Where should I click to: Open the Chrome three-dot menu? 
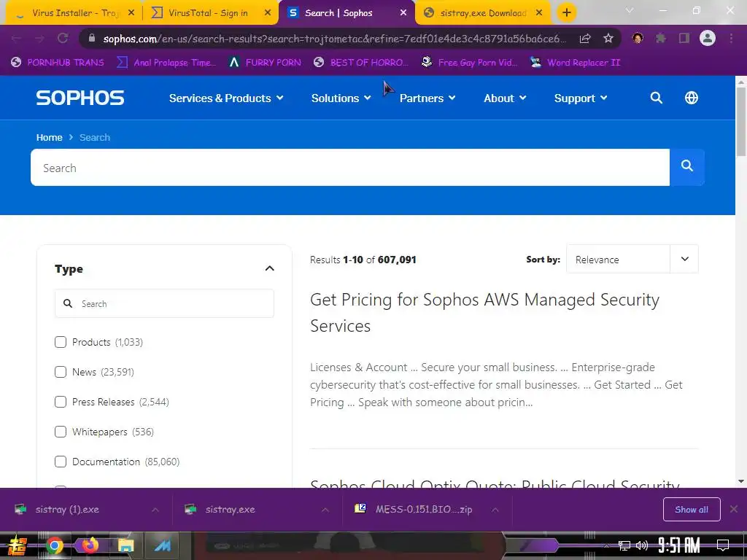[731, 39]
